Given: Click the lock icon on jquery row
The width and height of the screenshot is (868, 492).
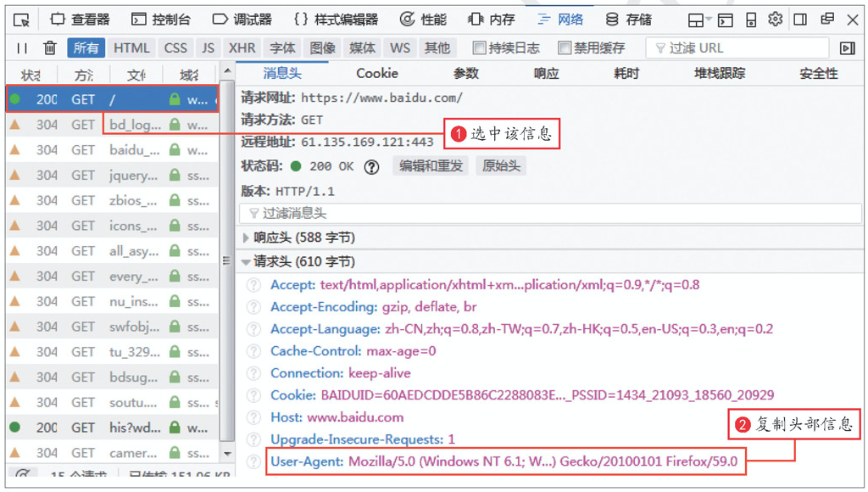Looking at the screenshot, I should pyautogui.click(x=175, y=175).
